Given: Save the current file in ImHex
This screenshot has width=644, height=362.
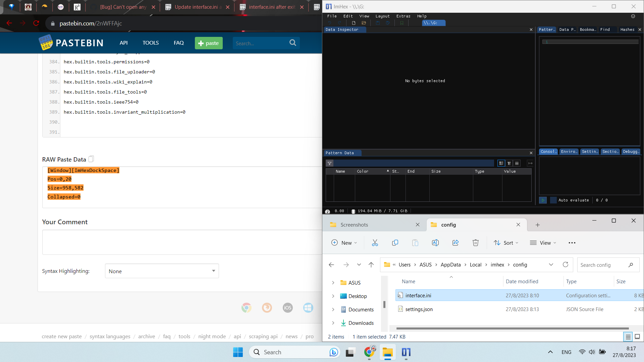Looking at the screenshot, I should 378,23.
